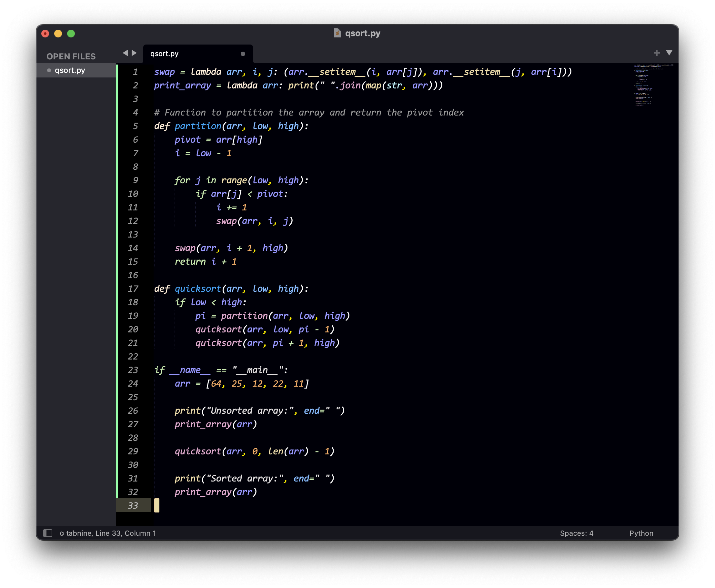The width and height of the screenshot is (715, 588).
Task: Click the Tabnine icon in the status bar
Action: pyautogui.click(x=61, y=533)
